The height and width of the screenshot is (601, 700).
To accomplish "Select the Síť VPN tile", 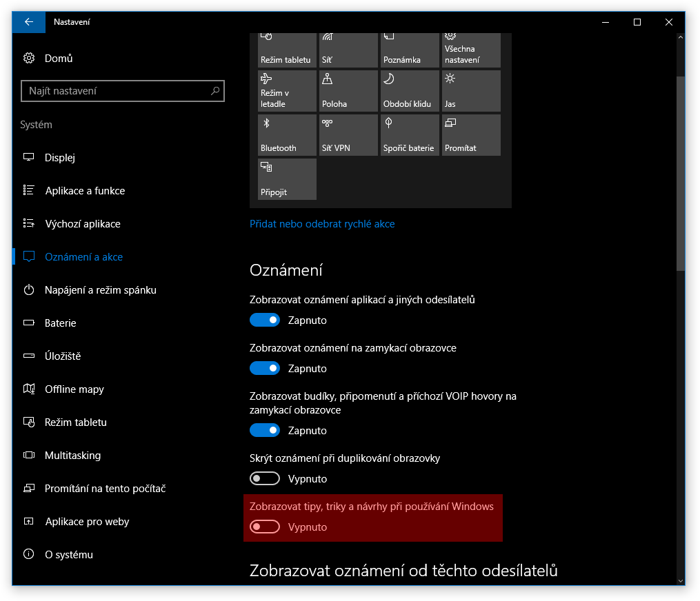I will point(348,135).
